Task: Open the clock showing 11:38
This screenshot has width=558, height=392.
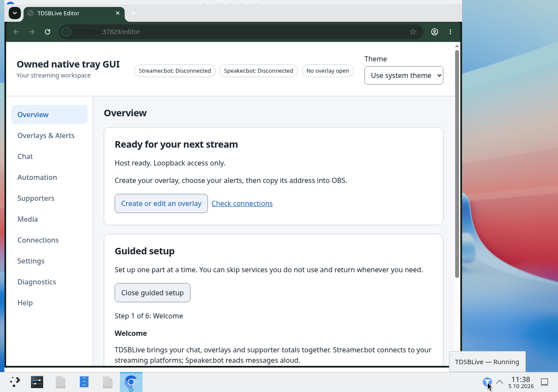Action: 521,382
